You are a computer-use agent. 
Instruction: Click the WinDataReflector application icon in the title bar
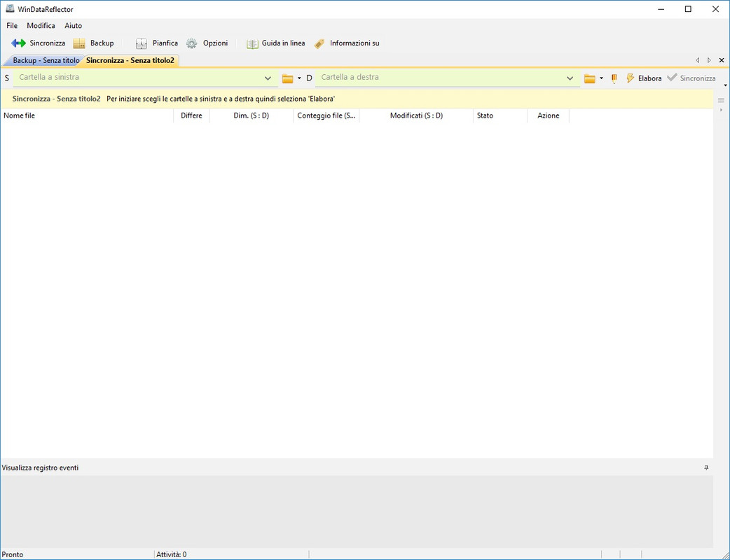10,9
